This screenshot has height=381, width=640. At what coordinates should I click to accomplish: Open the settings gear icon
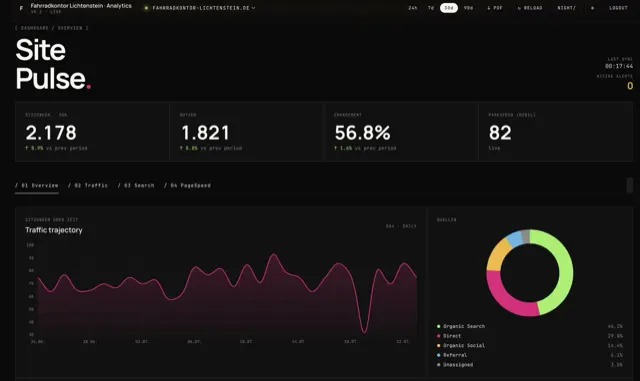click(x=592, y=8)
